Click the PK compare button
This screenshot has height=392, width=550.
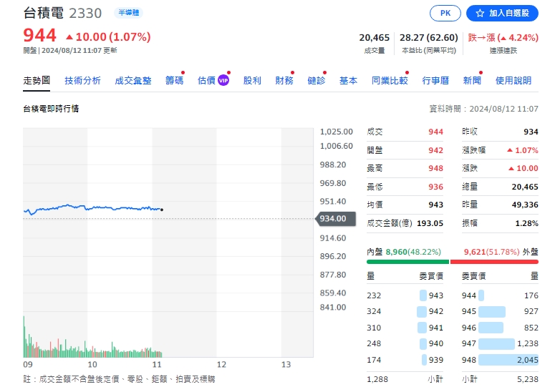coord(445,14)
